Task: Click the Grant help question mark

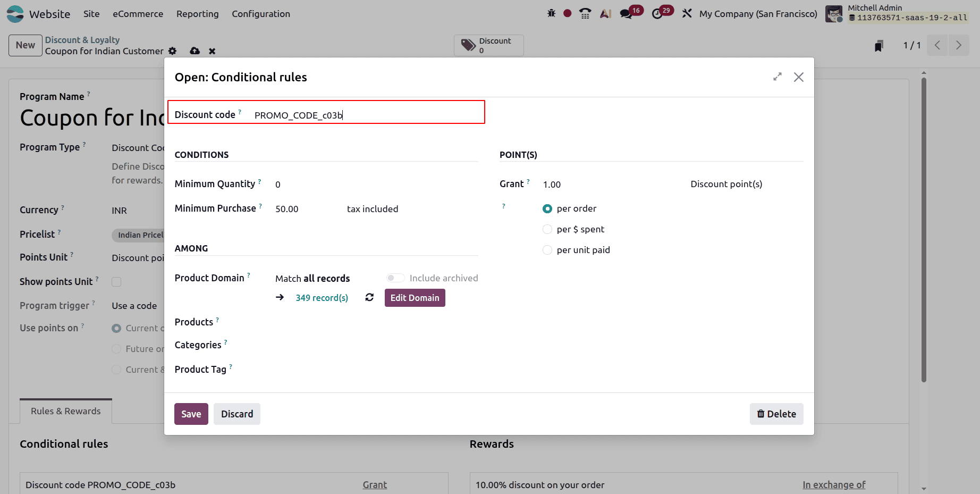Action: 528,181
